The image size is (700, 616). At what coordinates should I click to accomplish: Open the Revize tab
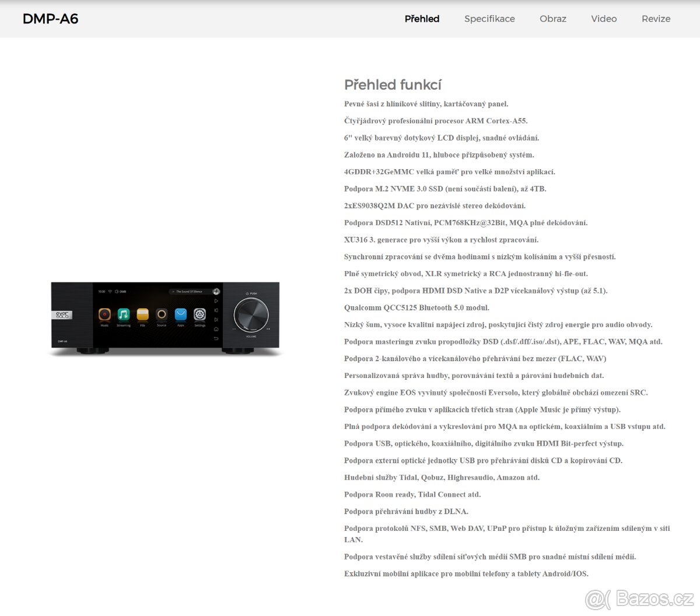tap(656, 19)
